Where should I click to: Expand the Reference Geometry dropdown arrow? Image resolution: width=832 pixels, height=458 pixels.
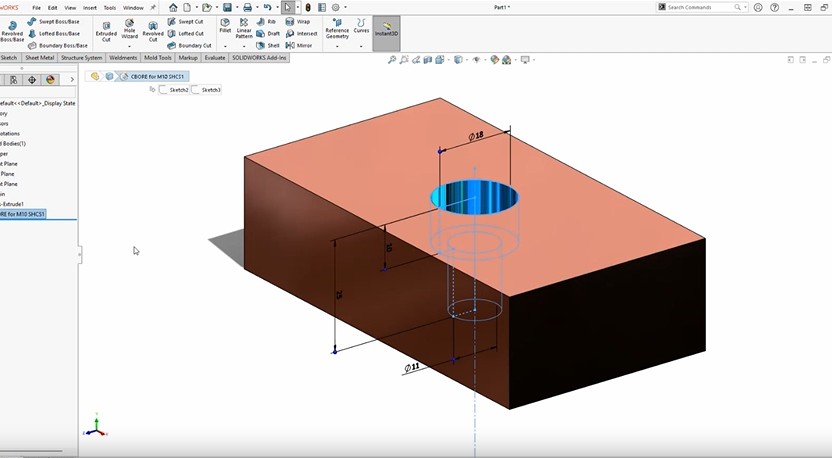(337, 46)
